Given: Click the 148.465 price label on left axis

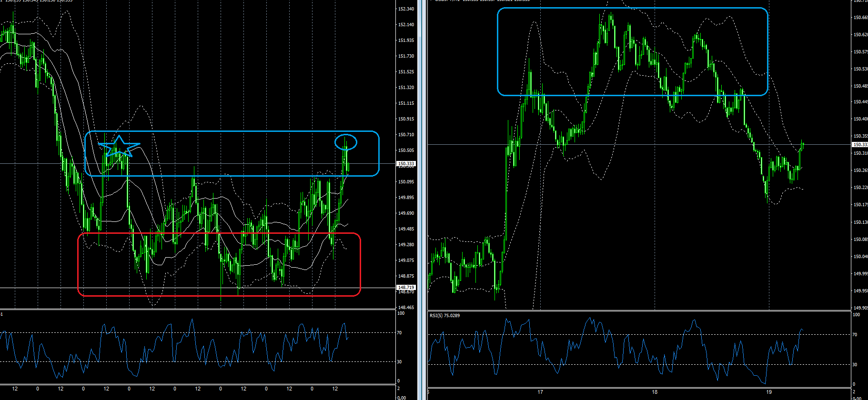Looking at the screenshot, I should (406, 308).
